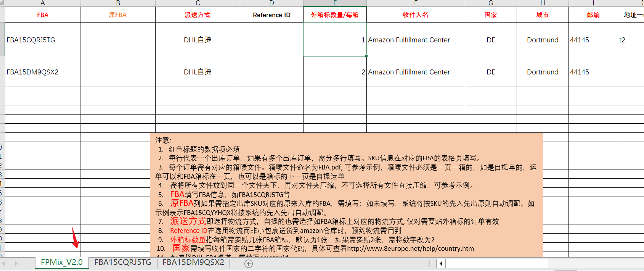Select the "DE" cell in the FBA15DM9QSX2 row

[491, 72]
